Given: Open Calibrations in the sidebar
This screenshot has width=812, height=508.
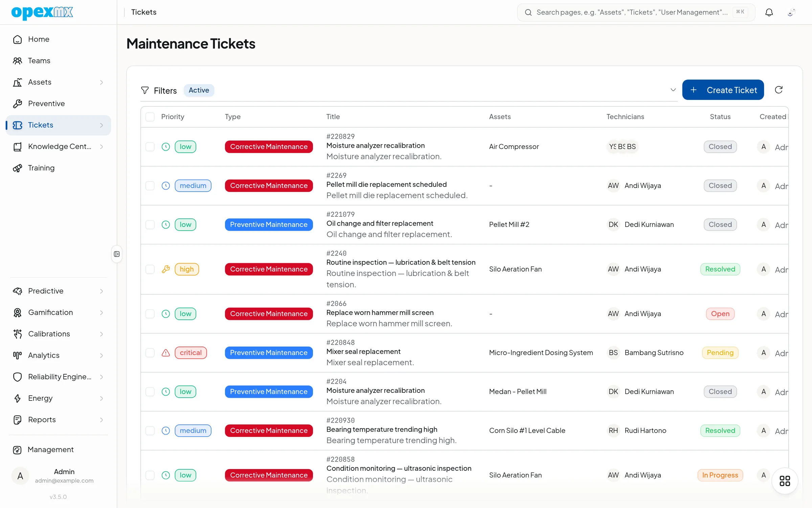Looking at the screenshot, I should click(x=59, y=334).
